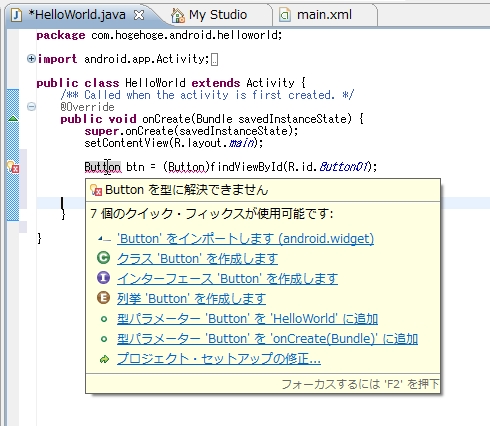Click the brown E enum icon
The width and height of the screenshot is (490, 426).
103,298
